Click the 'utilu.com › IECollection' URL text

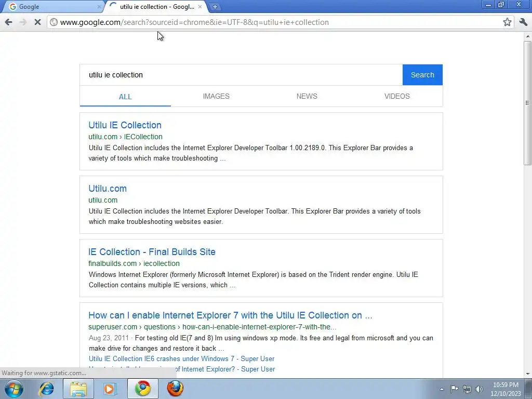click(125, 137)
